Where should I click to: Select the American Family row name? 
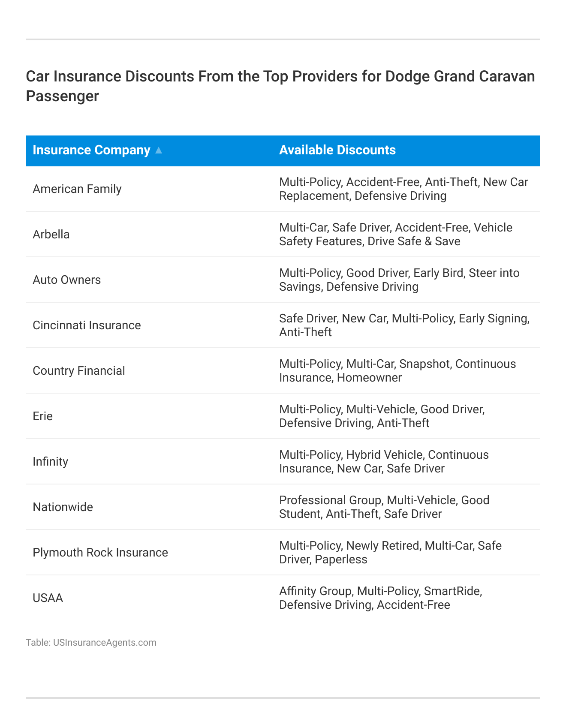(x=77, y=189)
